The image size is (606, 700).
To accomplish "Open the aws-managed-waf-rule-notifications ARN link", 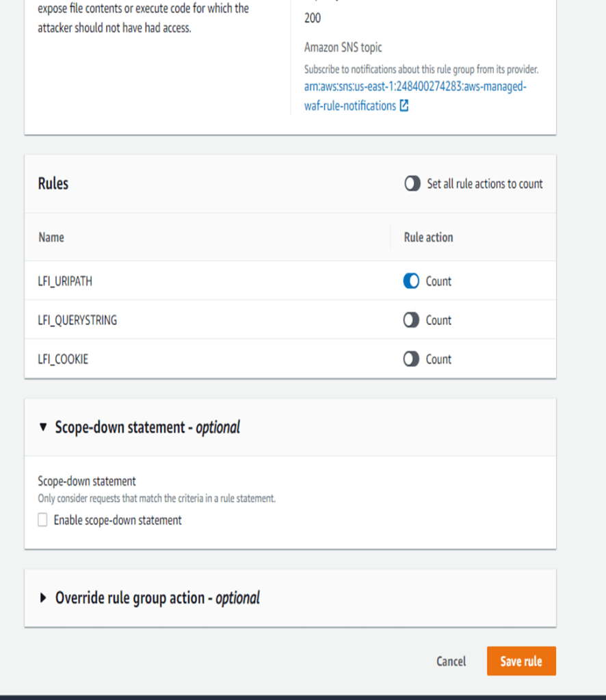I will click(x=414, y=88).
